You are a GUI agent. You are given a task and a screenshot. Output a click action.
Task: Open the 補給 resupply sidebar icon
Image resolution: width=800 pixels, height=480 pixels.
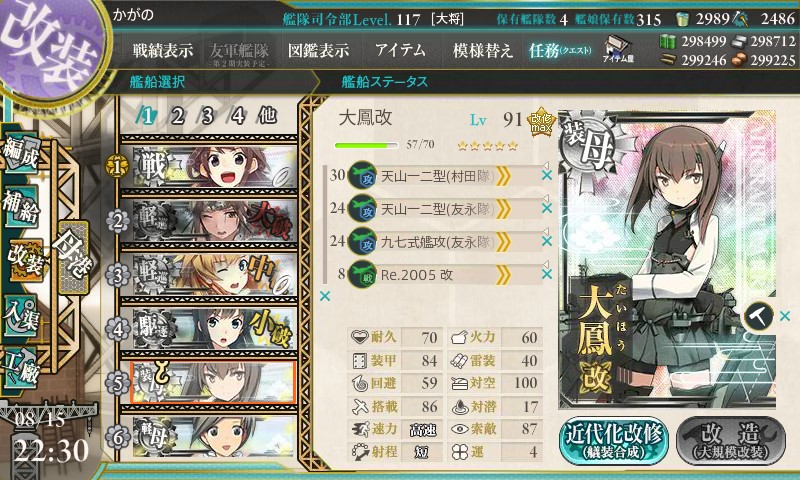(20, 206)
